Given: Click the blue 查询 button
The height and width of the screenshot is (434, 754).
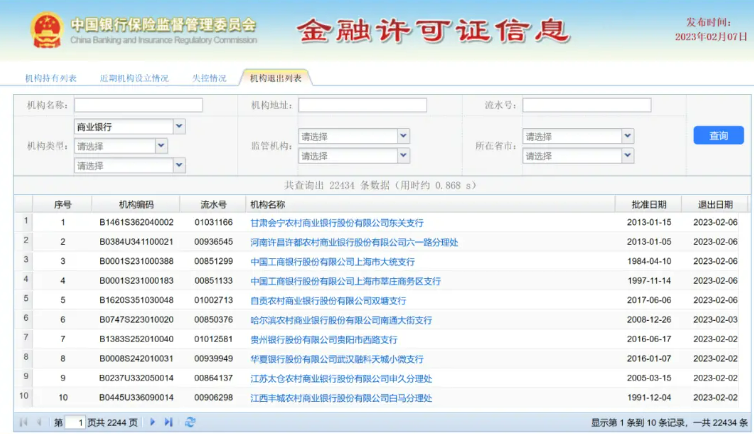Looking at the screenshot, I should click(x=718, y=136).
